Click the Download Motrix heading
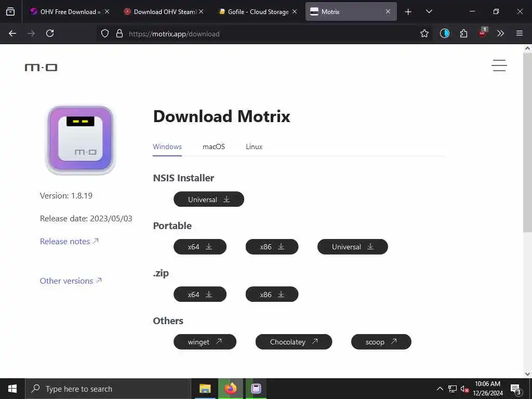 (221, 116)
